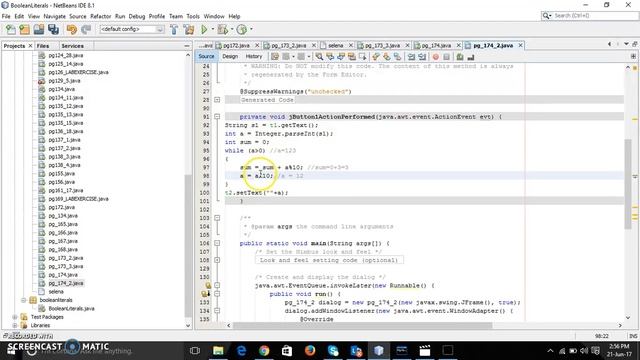Open the File menu
Image resolution: width=640 pixels, height=360 pixels.
(x=6, y=16)
